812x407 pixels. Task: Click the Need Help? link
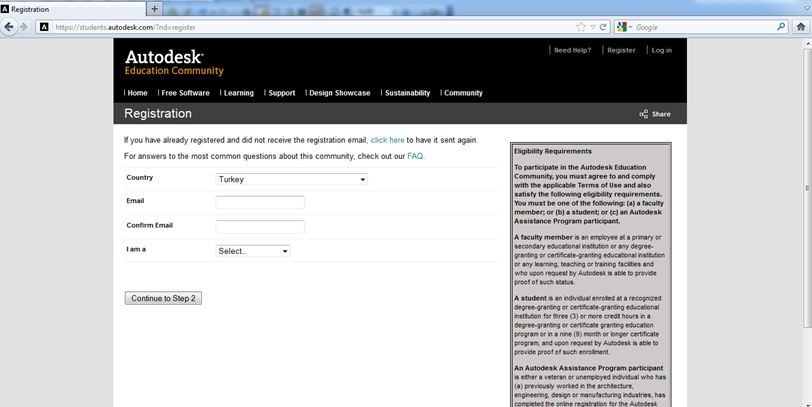pos(572,50)
